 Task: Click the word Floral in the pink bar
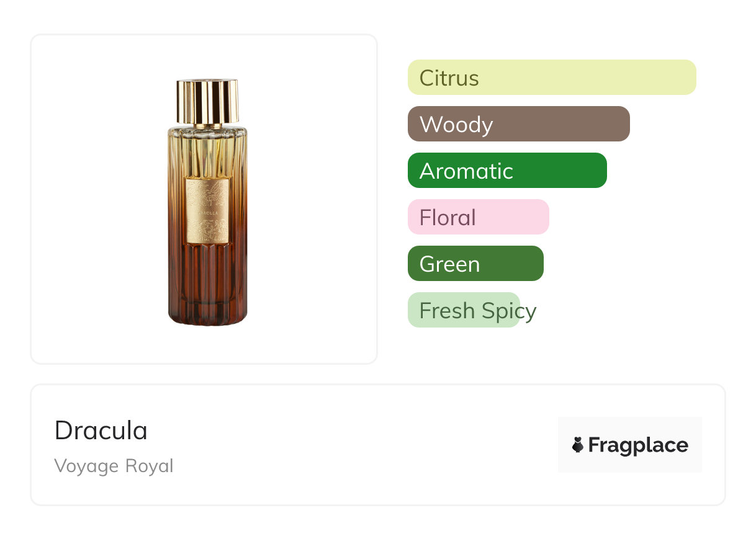pyautogui.click(x=448, y=218)
